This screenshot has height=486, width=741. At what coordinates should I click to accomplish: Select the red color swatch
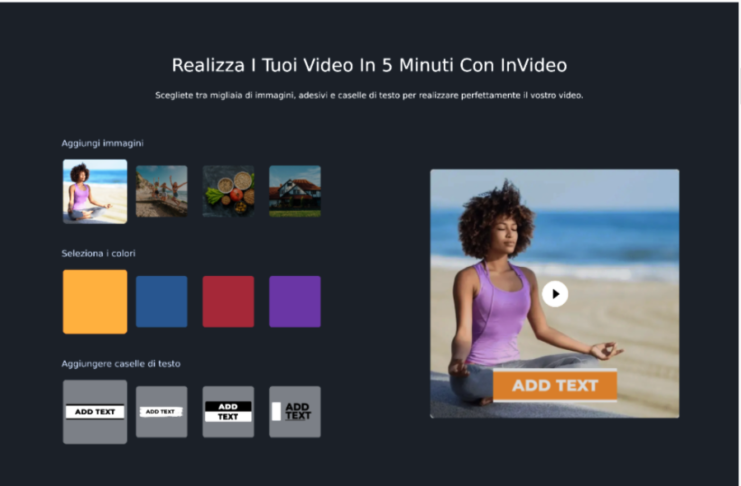[228, 302]
